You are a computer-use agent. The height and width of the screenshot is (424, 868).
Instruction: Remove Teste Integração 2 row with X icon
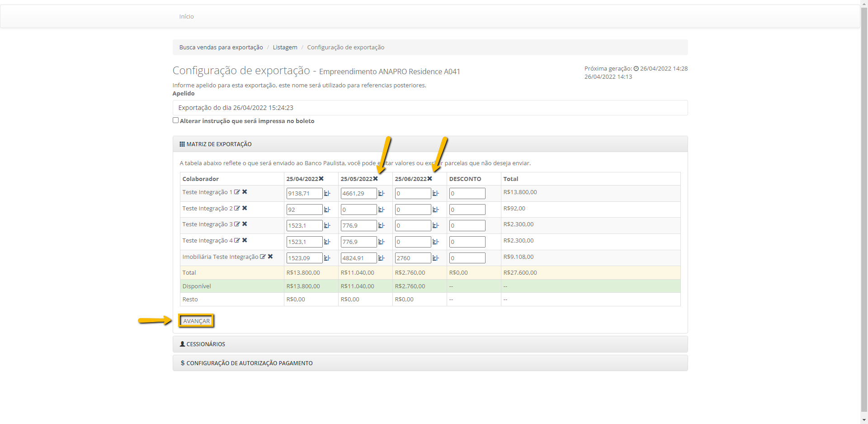[x=245, y=208]
